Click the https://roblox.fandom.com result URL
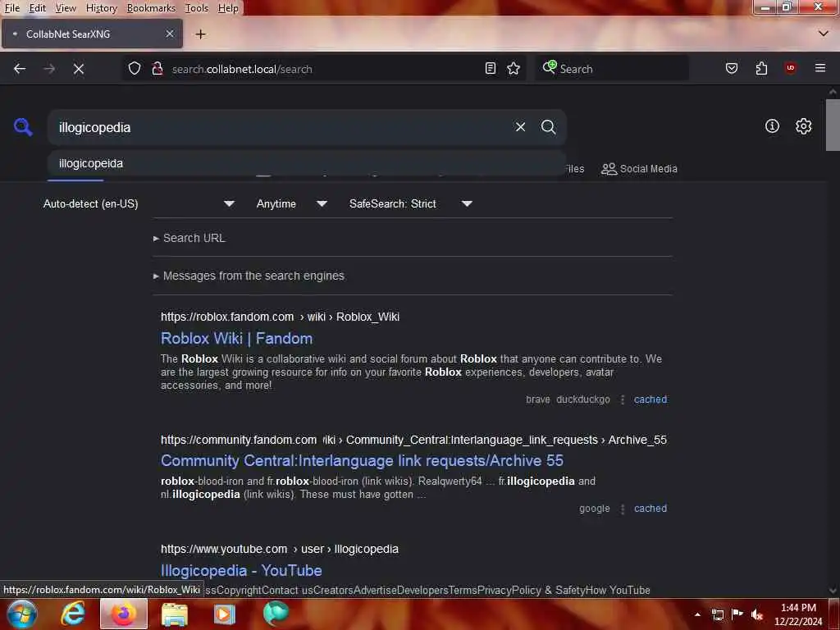 pyautogui.click(x=281, y=317)
